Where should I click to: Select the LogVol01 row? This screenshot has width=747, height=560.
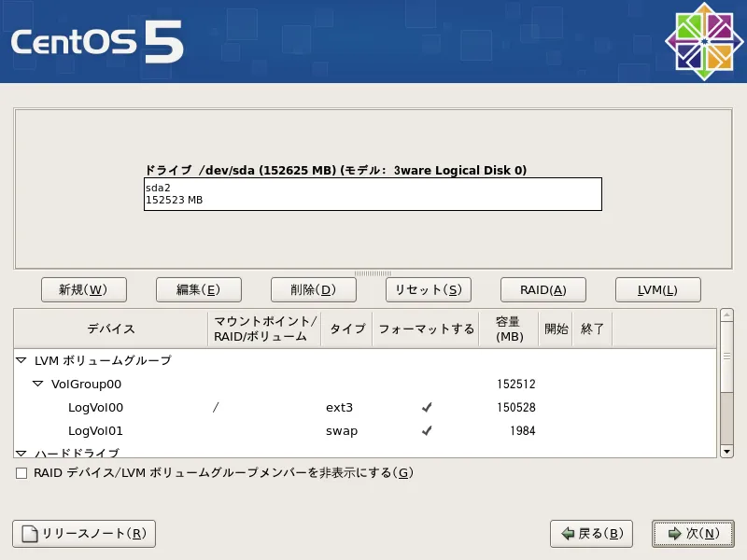tap(365, 430)
